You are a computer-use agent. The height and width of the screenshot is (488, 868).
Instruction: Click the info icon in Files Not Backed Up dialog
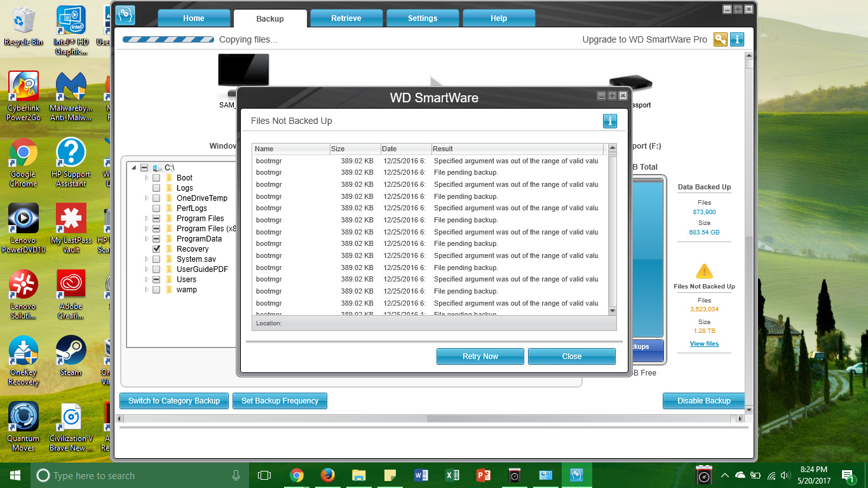610,121
